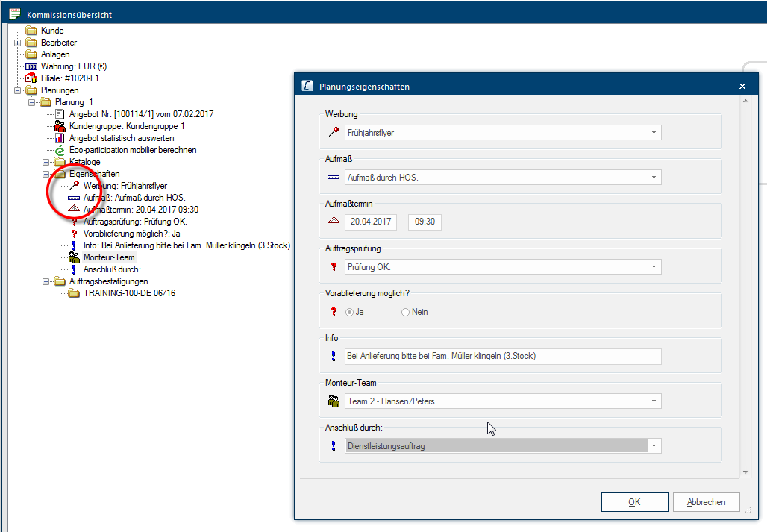
Task: Click the Anlagen folder icon
Action: tap(31, 54)
